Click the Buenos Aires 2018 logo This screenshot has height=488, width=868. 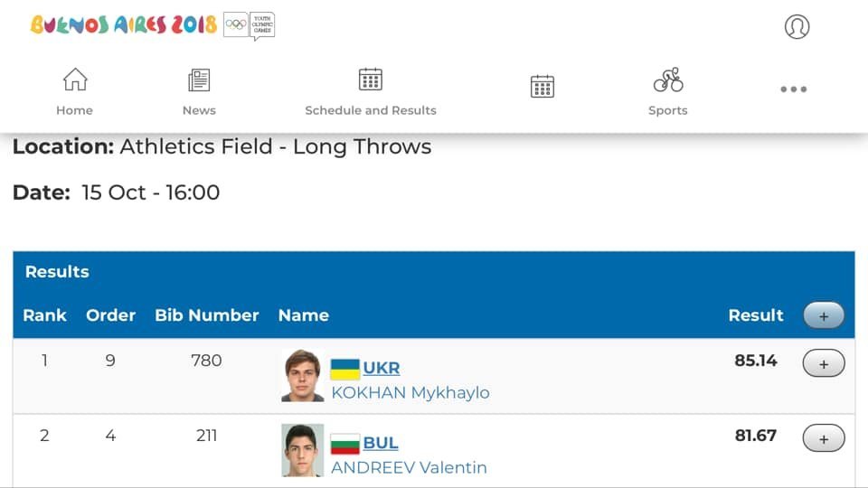pos(124,25)
